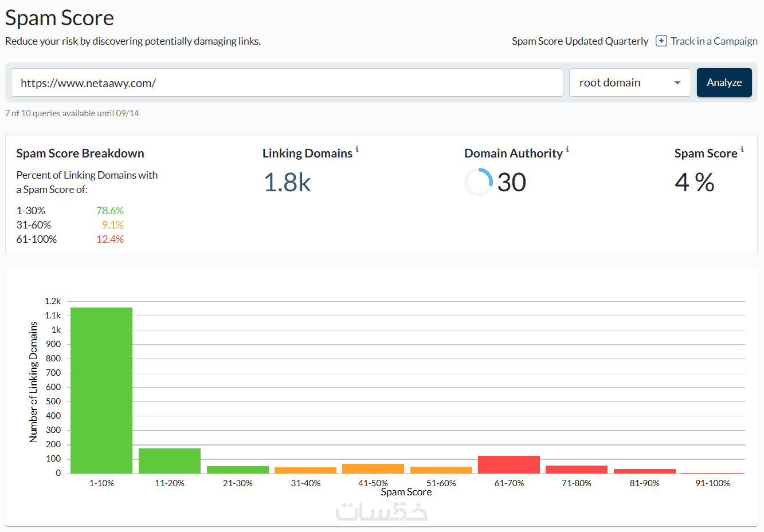Select the 11-20% spam score bar
The width and height of the screenshot is (764, 532).
(x=170, y=461)
